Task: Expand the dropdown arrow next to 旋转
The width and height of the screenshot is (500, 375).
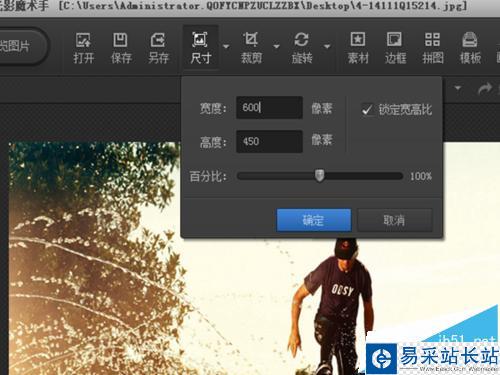Action: pyautogui.click(x=327, y=46)
